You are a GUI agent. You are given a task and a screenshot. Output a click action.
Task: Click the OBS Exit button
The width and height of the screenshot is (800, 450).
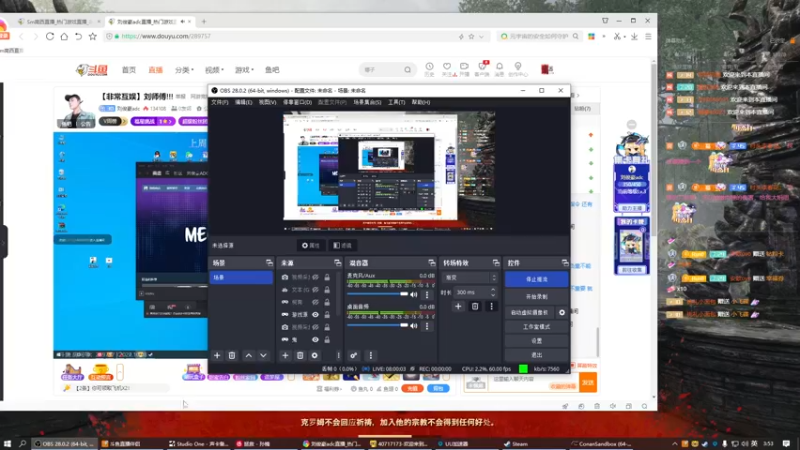pyautogui.click(x=536, y=355)
